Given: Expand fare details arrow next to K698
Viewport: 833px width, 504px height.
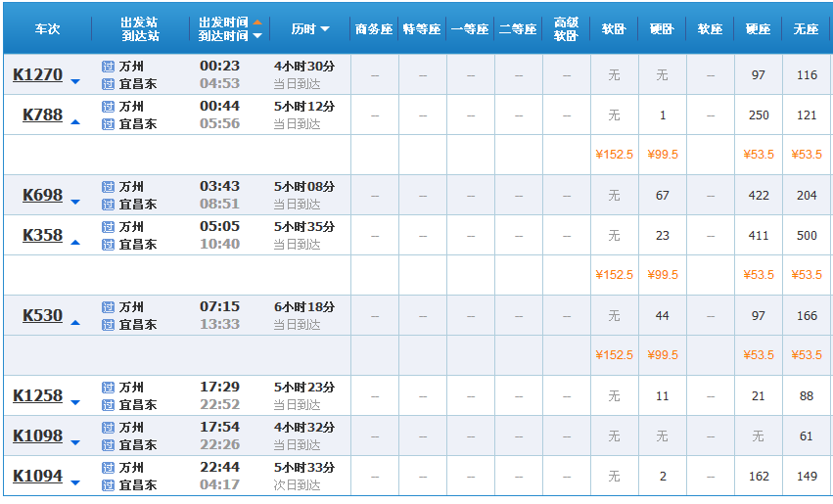Looking at the screenshot, I should click(x=75, y=202).
